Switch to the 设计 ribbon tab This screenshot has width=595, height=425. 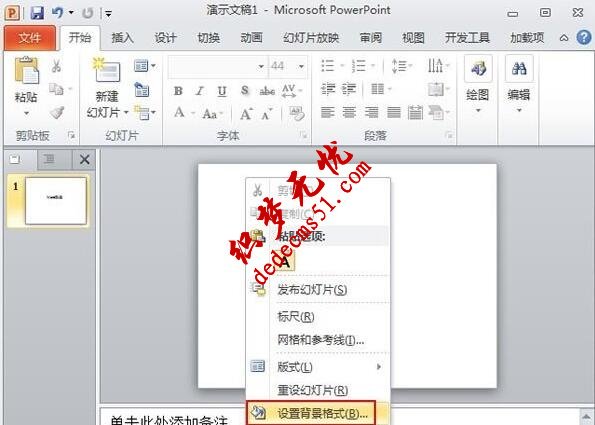click(165, 38)
